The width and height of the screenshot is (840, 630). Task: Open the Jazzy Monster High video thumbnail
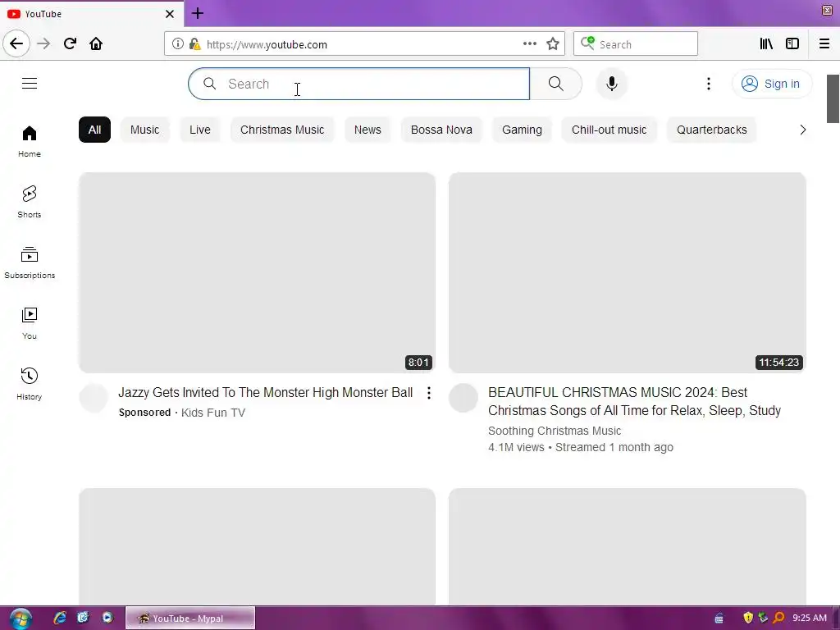point(257,272)
